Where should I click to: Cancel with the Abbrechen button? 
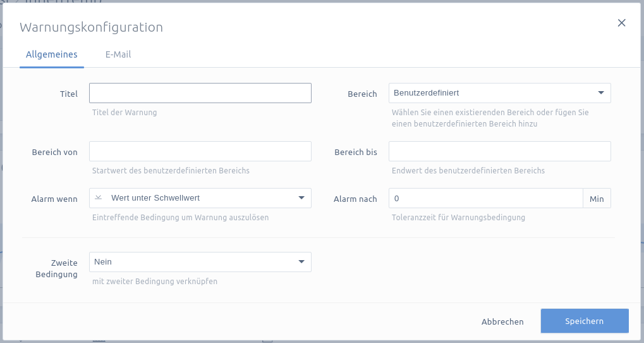pos(502,321)
